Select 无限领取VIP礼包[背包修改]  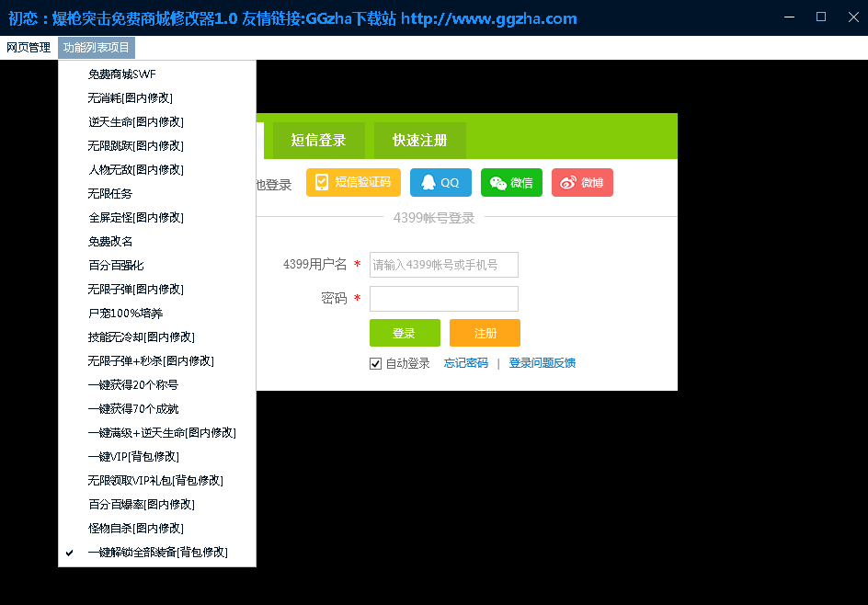pyautogui.click(x=157, y=481)
